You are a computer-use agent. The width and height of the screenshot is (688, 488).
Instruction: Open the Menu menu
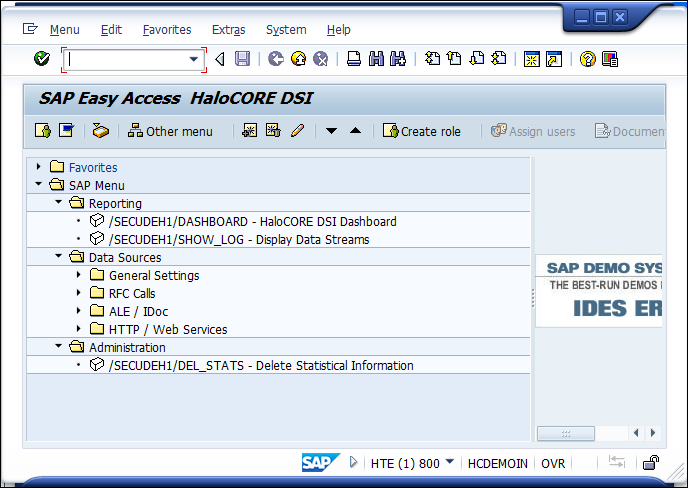[64, 30]
